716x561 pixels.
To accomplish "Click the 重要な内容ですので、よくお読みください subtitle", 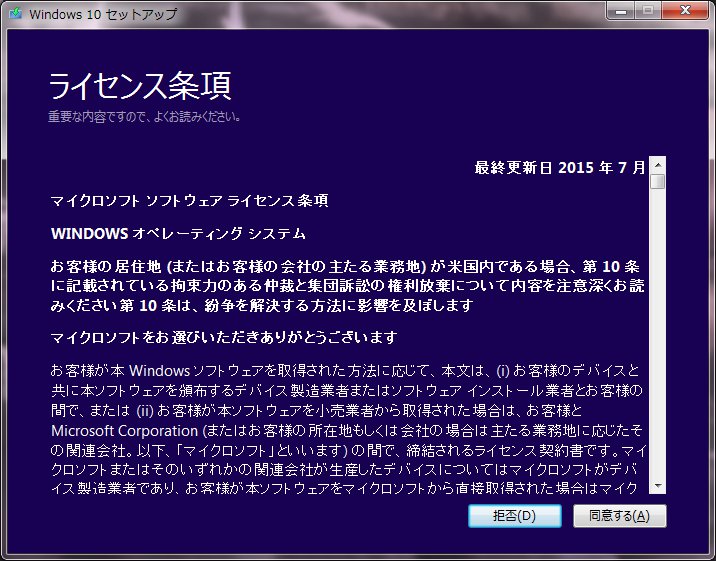I will [144, 117].
